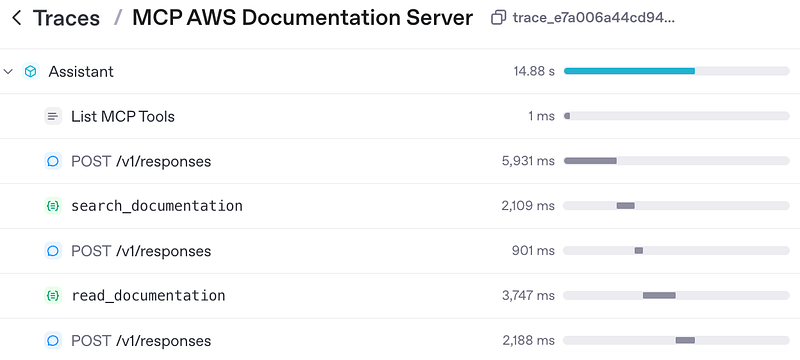Click chat icon of the 2,188 ms POST row
Image resolution: width=800 pixels, height=360 pixels.
tap(53, 341)
